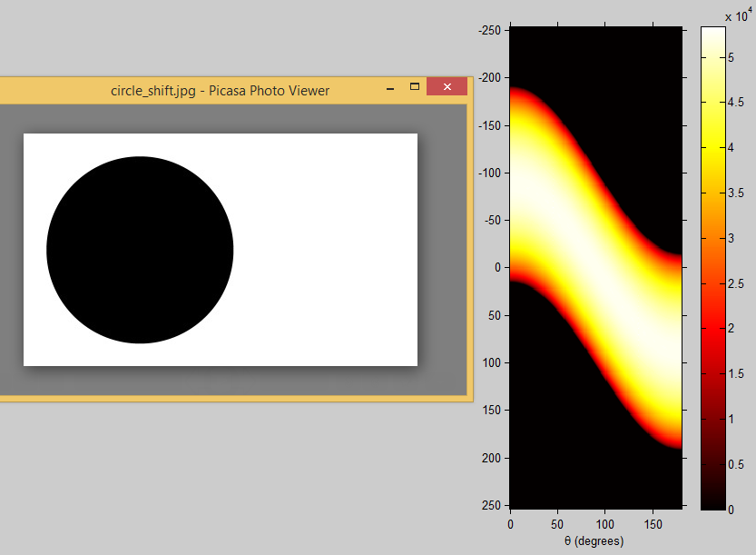Maximize the Picasa Photo Viewer window
The height and width of the screenshot is (555, 756).
415,86
